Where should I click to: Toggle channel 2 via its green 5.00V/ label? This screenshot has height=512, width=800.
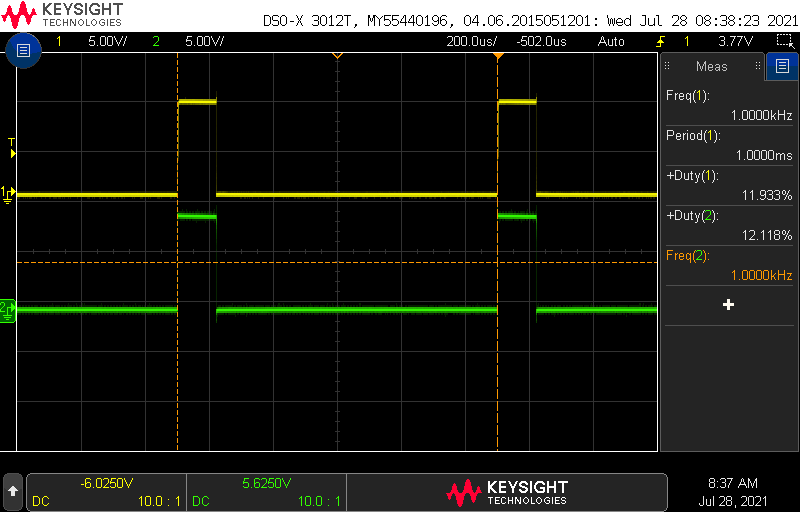tap(205, 41)
